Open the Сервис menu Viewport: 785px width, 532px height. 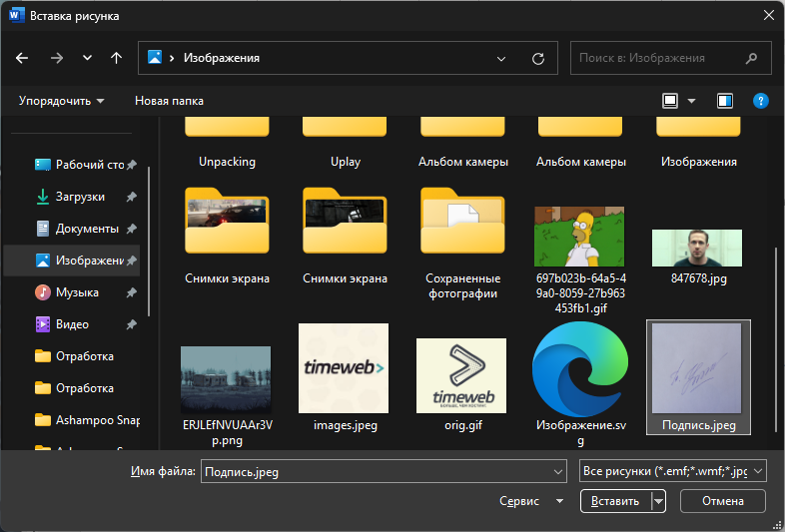coord(531,501)
